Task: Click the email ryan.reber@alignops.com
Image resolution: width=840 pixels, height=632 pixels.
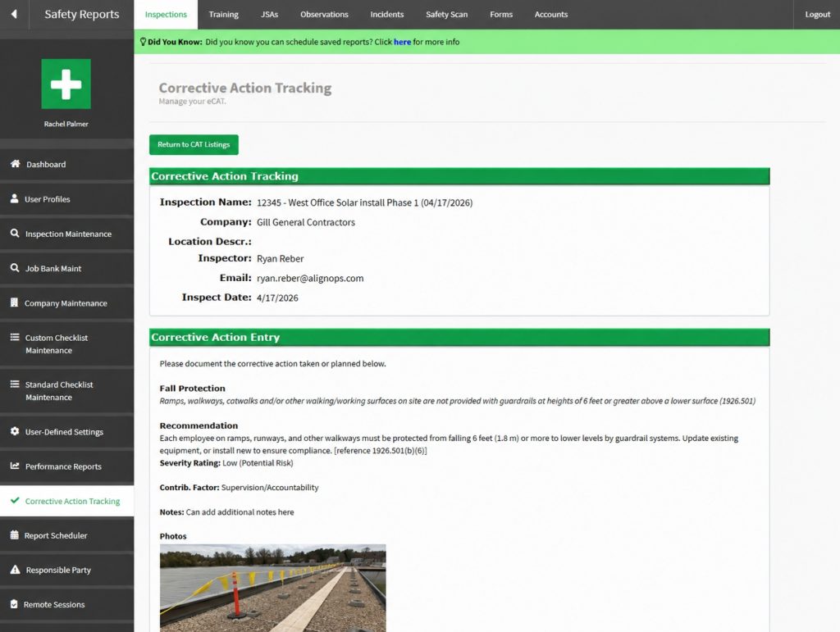Action: pos(310,278)
